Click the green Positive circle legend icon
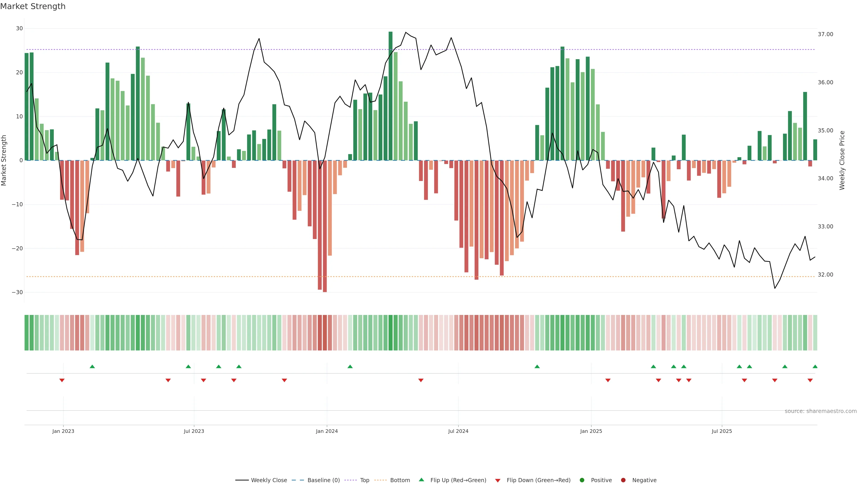868x488 pixels. (582, 480)
